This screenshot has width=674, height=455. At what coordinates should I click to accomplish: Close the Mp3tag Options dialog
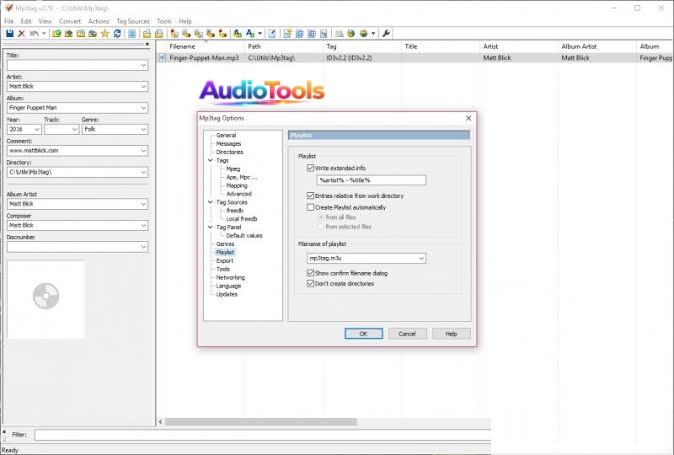tap(469, 118)
